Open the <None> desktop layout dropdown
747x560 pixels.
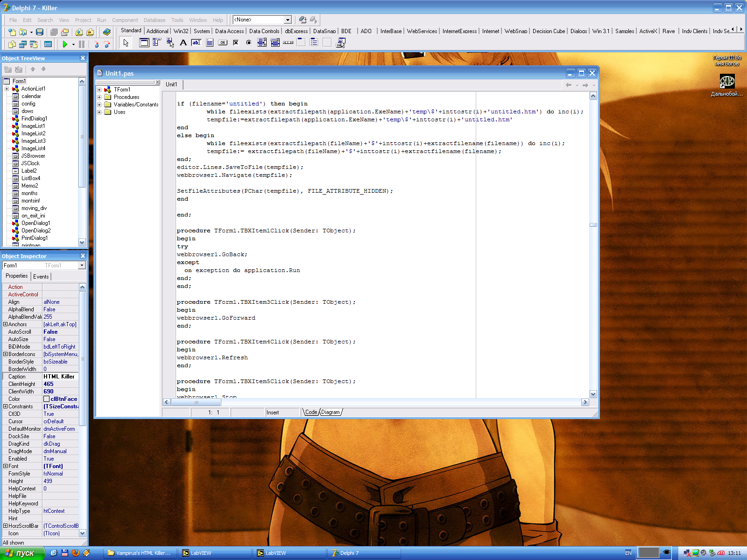(288, 20)
